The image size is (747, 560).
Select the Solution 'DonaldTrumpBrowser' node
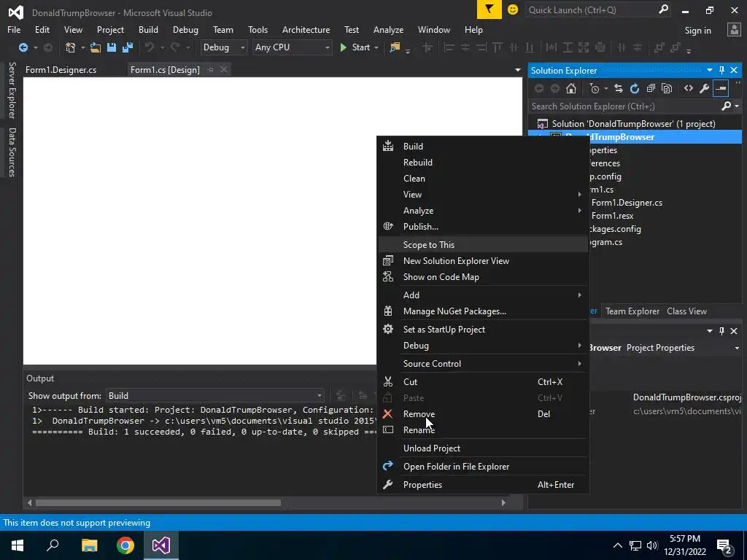(635, 124)
